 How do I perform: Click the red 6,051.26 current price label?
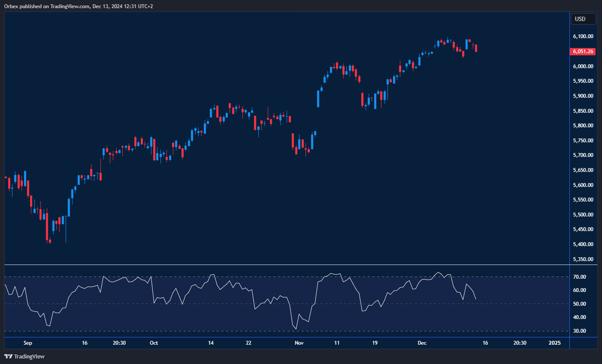click(583, 51)
